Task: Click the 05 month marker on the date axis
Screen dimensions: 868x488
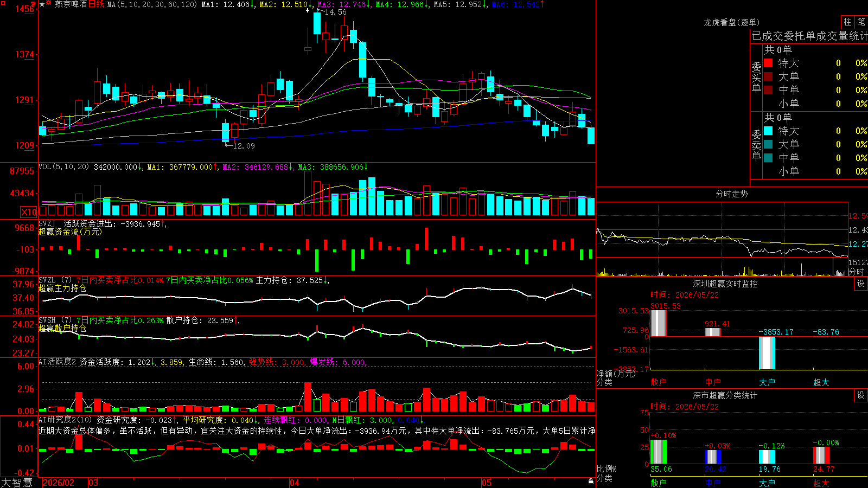Action: [x=487, y=483]
